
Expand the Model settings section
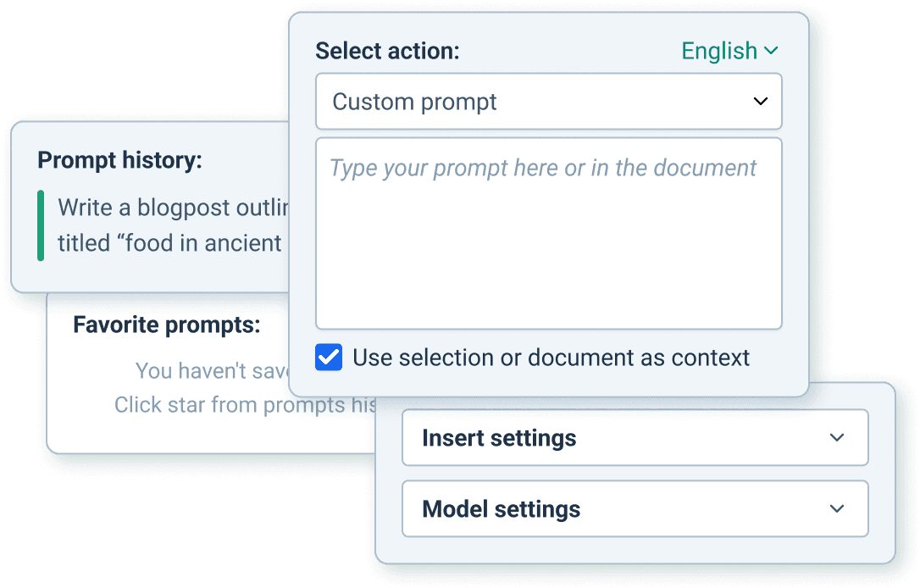(x=635, y=509)
